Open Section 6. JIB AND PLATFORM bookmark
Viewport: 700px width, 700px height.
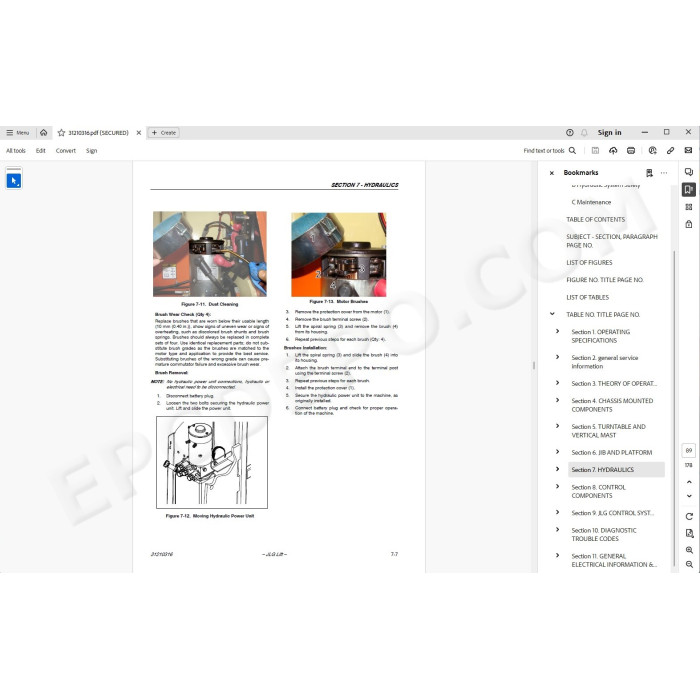pyautogui.click(x=612, y=453)
